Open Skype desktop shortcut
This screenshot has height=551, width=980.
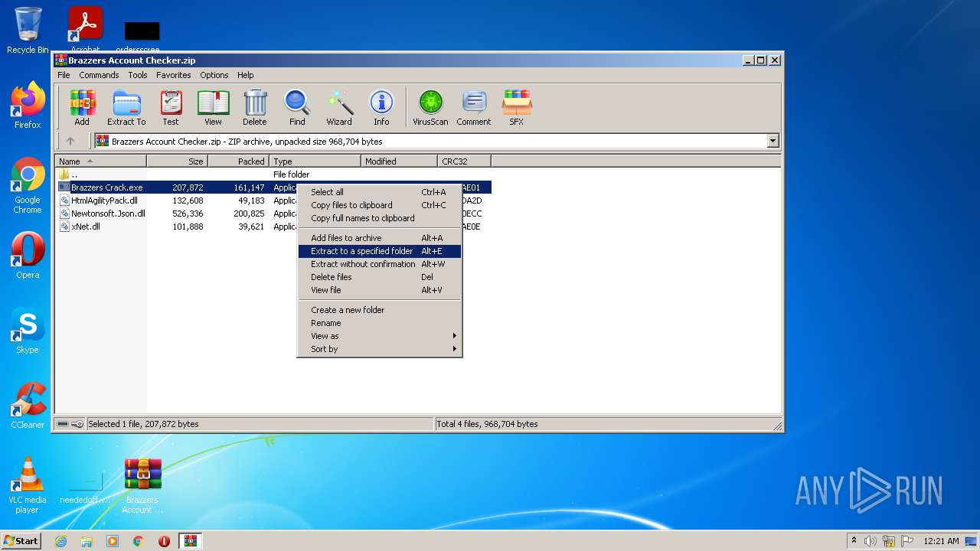click(28, 331)
